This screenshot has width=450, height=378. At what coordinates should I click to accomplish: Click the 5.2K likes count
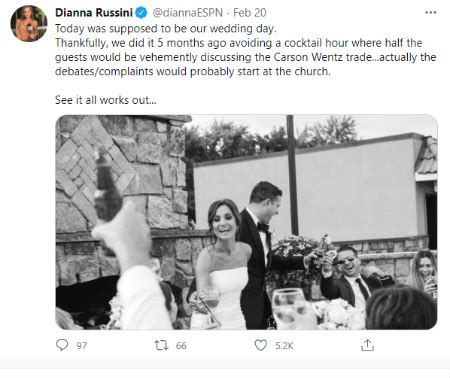pos(284,346)
